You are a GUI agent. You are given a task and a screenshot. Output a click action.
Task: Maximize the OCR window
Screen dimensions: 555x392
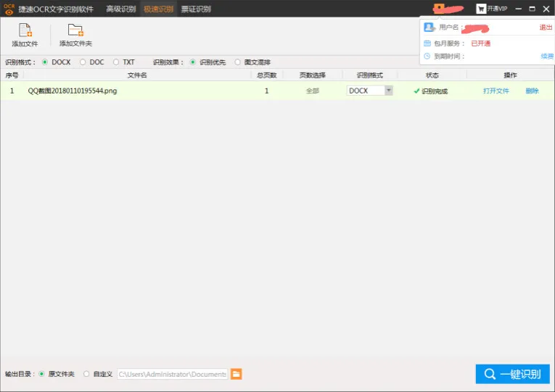tap(533, 9)
